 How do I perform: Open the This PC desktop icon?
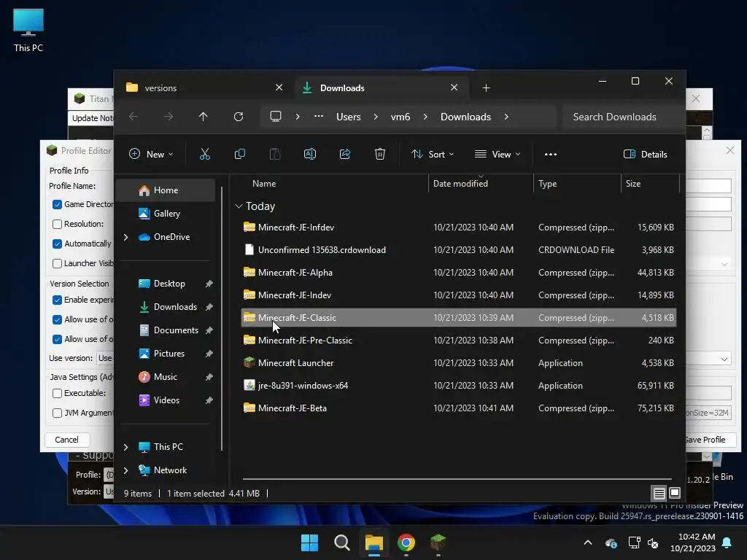pyautogui.click(x=28, y=31)
